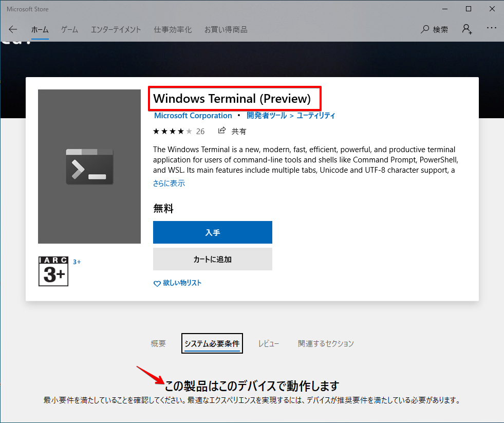Switch to the ゲーム tab

(70, 30)
